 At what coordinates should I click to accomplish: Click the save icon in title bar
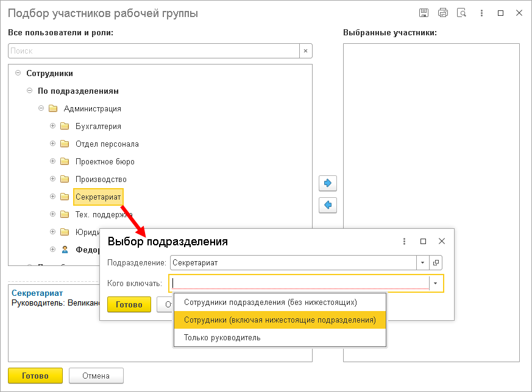point(424,13)
